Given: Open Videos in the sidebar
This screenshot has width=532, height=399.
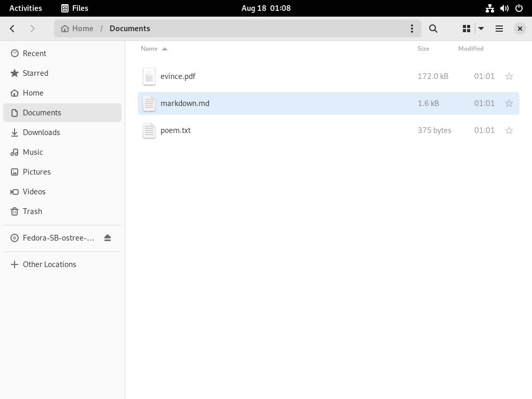Looking at the screenshot, I should click(x=62, y=191).
